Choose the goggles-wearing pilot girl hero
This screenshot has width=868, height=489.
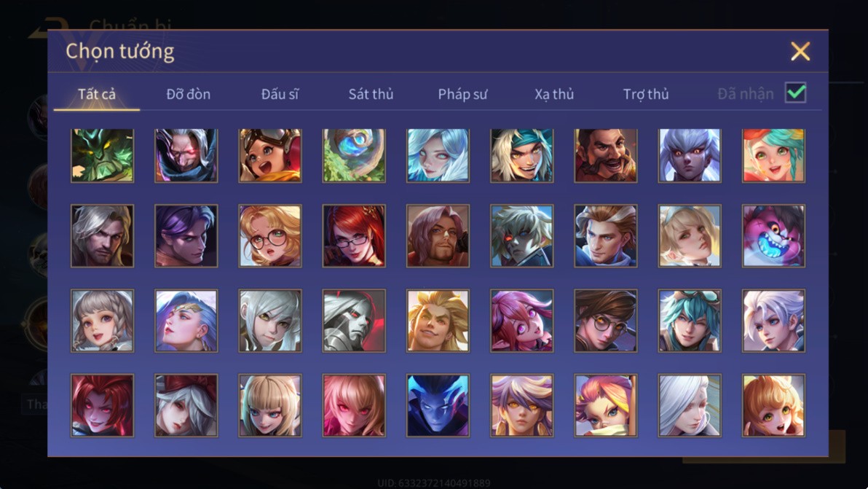point(270,156)
